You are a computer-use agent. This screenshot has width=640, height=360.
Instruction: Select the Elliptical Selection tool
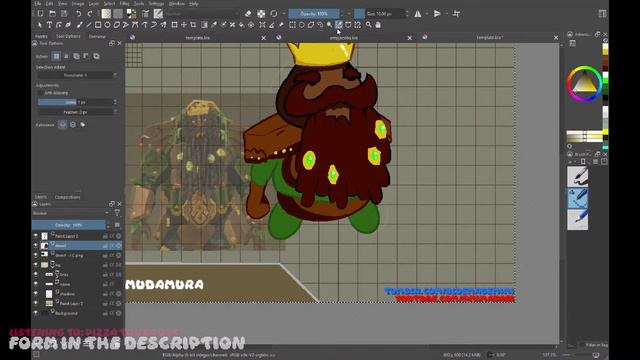pos(302,25)
